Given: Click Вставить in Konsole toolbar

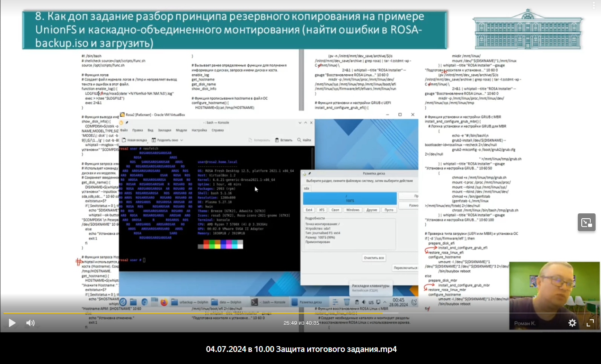Looking at the screenshot, I should [x=284, y=140].
